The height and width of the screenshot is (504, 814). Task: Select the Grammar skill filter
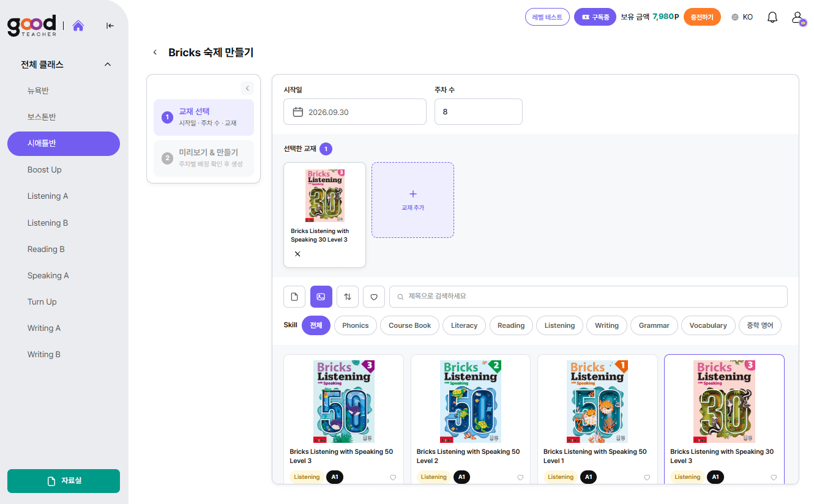654,325
